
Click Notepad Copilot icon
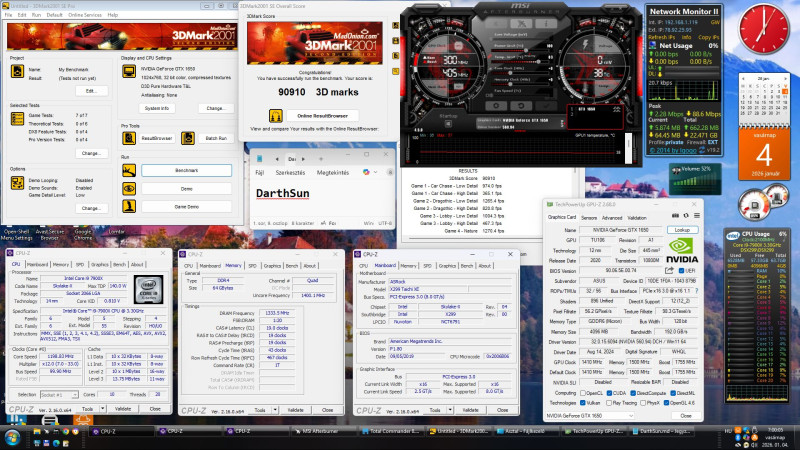click(x=366, y=172)
